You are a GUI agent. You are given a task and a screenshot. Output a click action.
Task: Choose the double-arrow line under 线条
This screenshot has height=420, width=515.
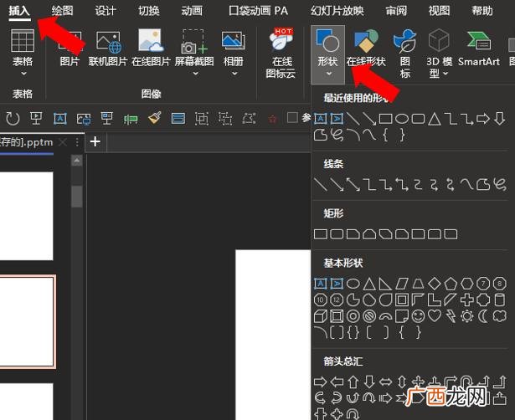(353, 184)
